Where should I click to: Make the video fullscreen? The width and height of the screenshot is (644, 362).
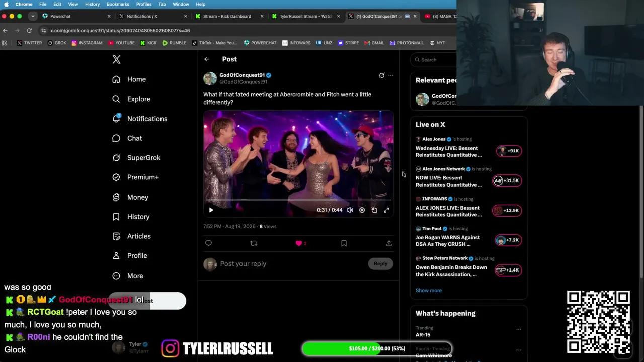click(386, 210)
